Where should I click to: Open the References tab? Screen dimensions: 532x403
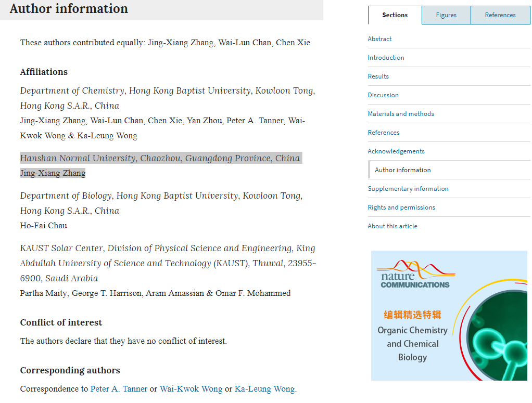pos(500,15)
